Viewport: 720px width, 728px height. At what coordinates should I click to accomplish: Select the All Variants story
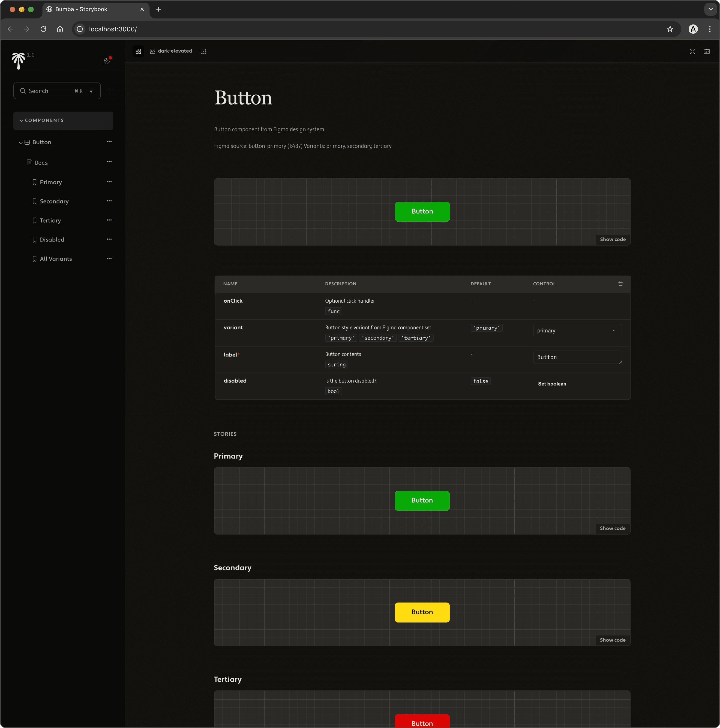click(x=56, y=259)
